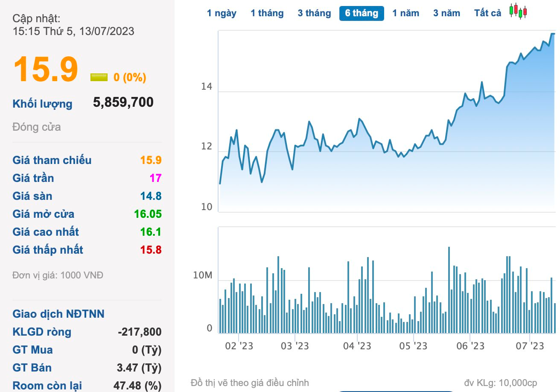Viewport: 560px width, 392px height.
Task: Click the 'Khối lượng' label
Action: [x=42, y=104]
